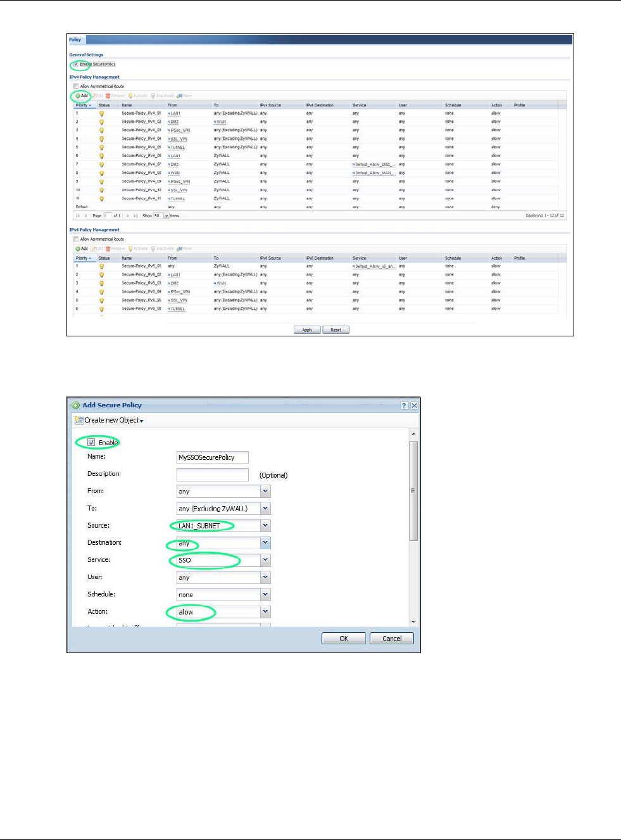Click the Name input field
Image resolution: width=621 pixels, height=840 pixels.
213,457
